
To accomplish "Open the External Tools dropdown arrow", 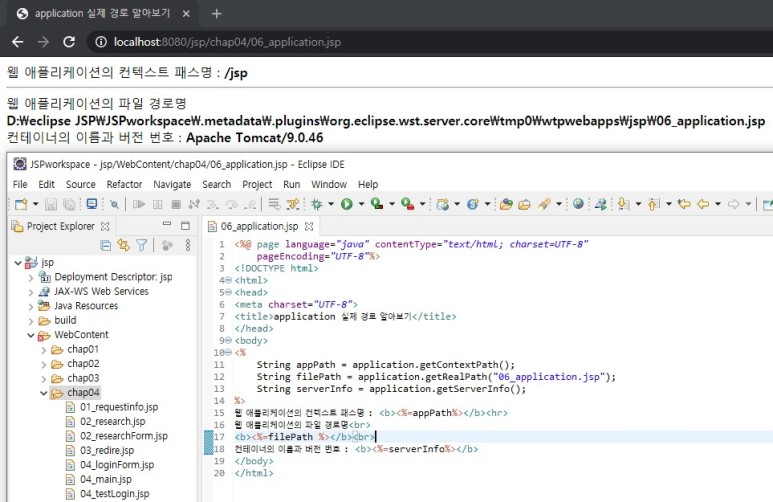I will (x=422, y=204).
